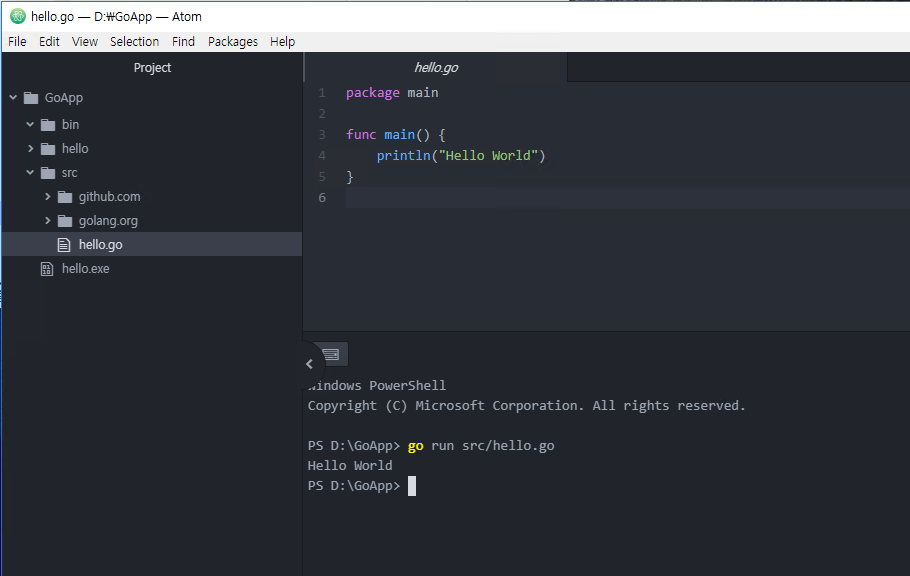Click the bin folder icon
Screen dimensions: 910x576
(x=47, y=125)
